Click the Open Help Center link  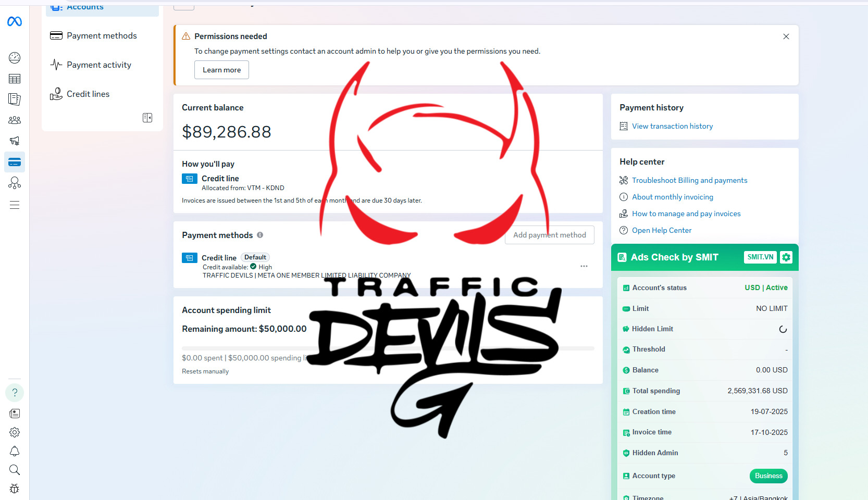tap(662, 230)
